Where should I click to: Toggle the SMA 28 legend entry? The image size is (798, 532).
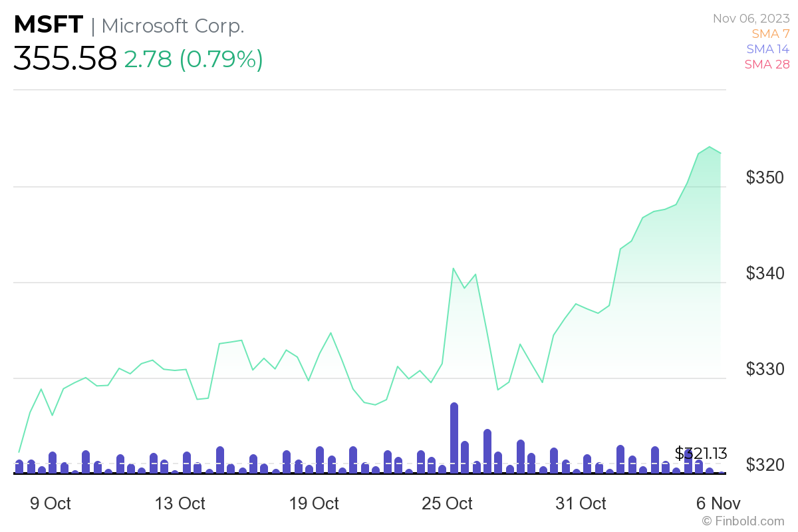(767, 64)
